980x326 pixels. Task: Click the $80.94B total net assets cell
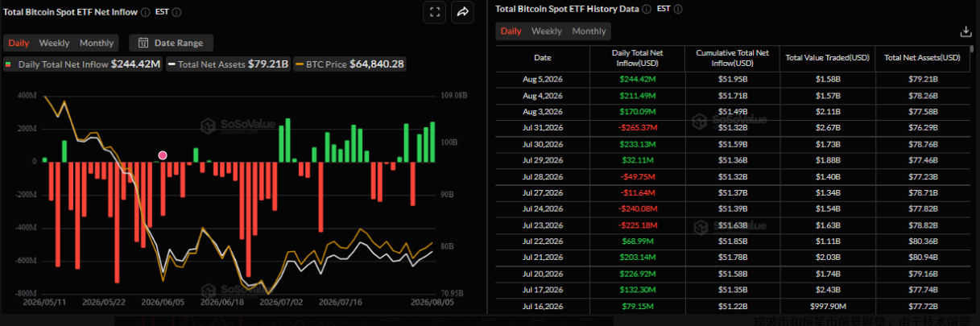(x=923, y=258)
